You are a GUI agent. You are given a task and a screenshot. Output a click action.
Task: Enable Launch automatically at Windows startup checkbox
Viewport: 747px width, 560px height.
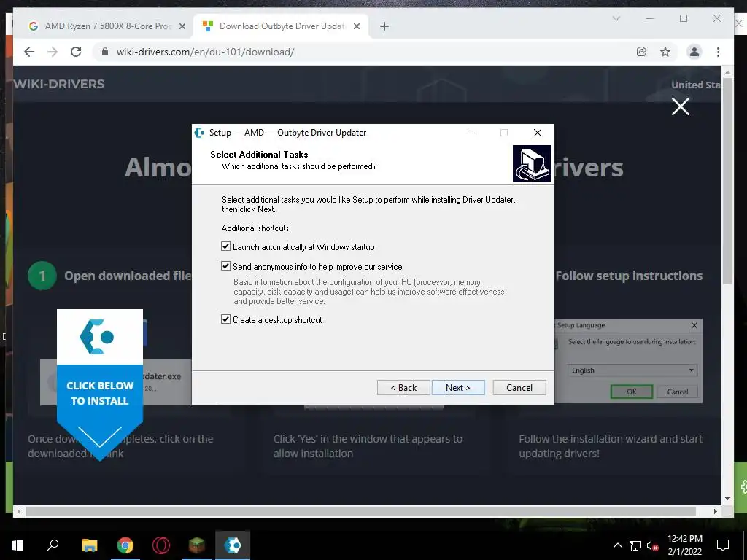(226, 246)
